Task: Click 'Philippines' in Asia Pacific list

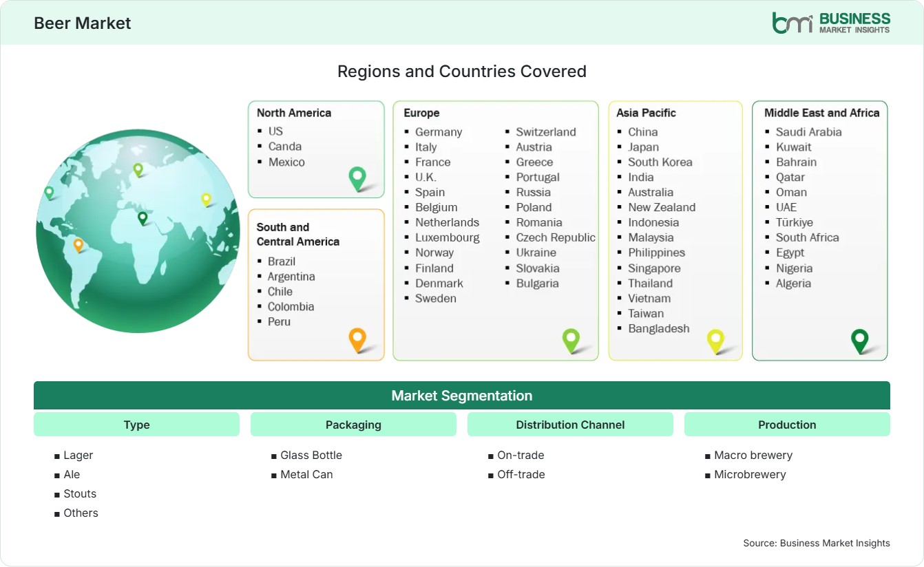Action: tap(657, 253)
